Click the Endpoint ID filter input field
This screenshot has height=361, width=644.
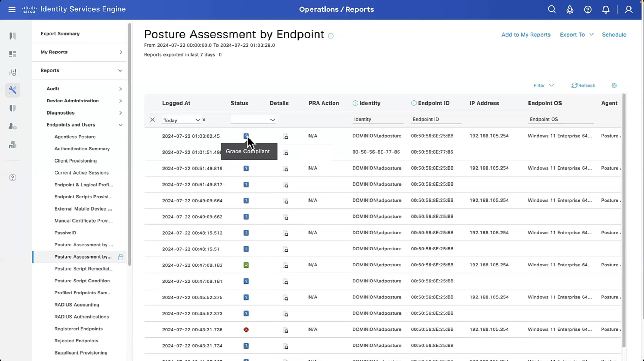[x=436, y=119]
